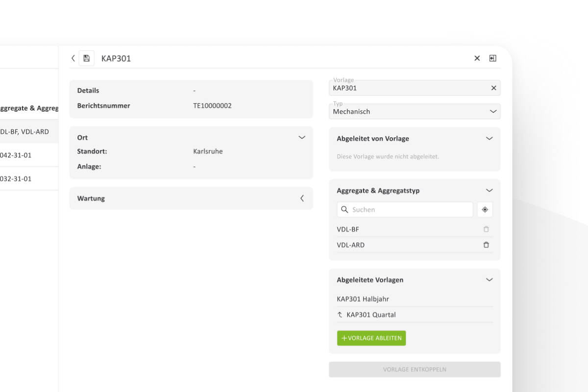Close the KAP301 detail panel

point(477,58)
